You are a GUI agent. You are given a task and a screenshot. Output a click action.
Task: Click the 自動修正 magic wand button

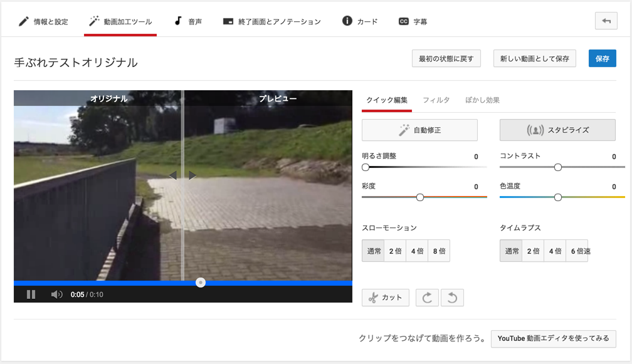(x=419, y=130)
